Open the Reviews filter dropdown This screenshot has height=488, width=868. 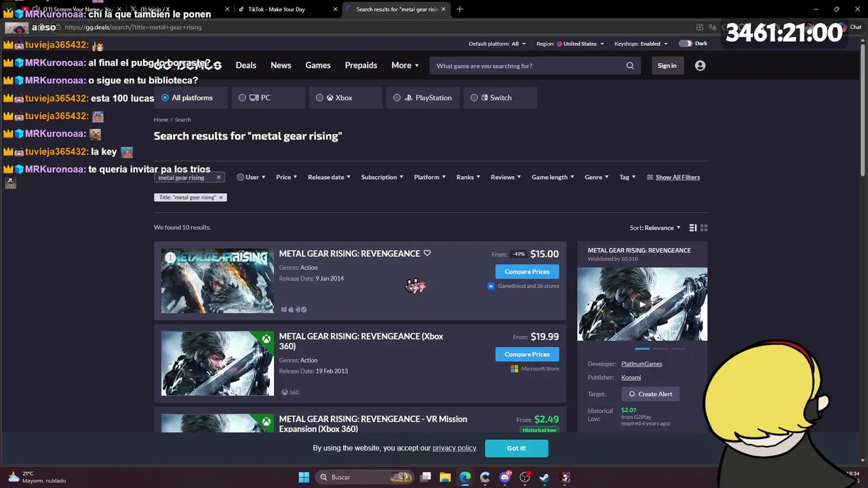[506, 178]
